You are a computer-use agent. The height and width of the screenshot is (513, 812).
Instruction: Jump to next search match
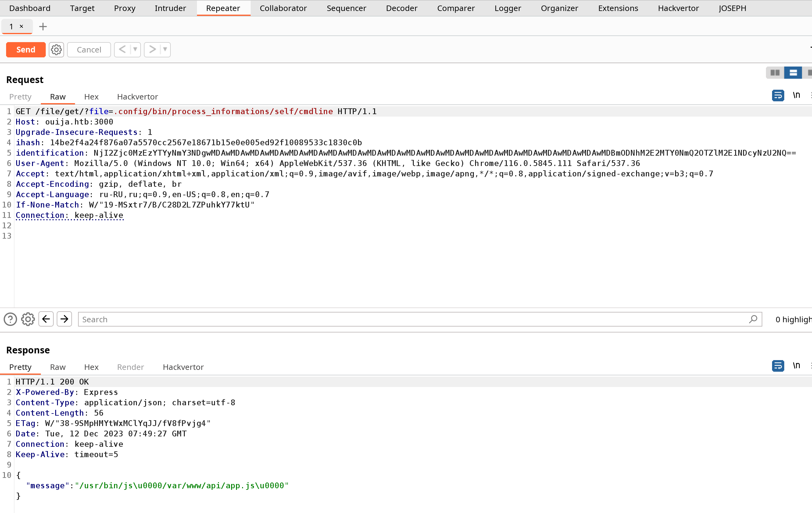coord(64,319)
